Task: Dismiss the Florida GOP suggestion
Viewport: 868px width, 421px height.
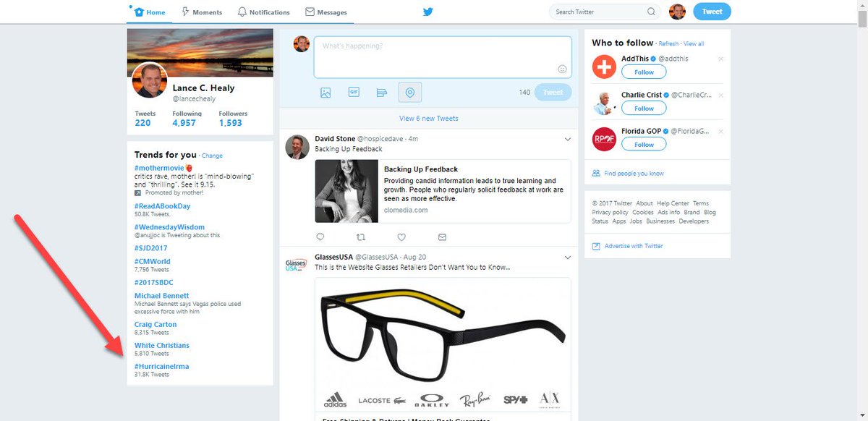Action: click(720, 131)
